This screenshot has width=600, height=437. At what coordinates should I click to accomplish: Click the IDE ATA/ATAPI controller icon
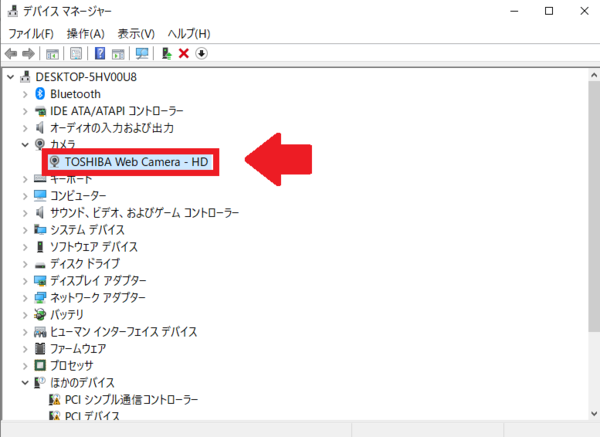(x=40, y=111)
